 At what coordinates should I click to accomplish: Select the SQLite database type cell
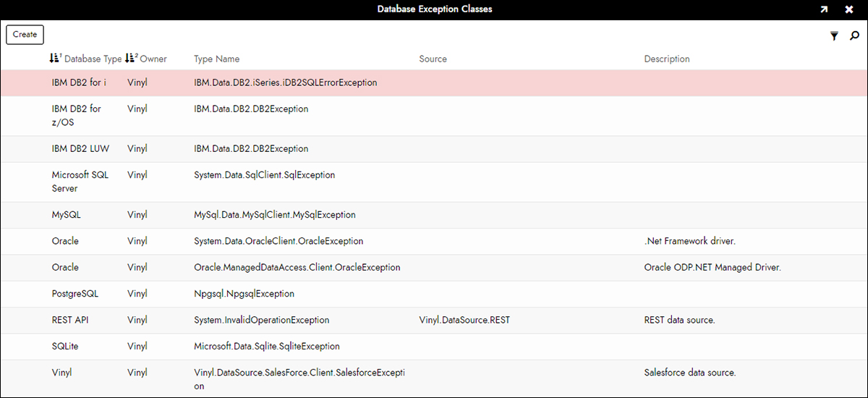point(65,346)
